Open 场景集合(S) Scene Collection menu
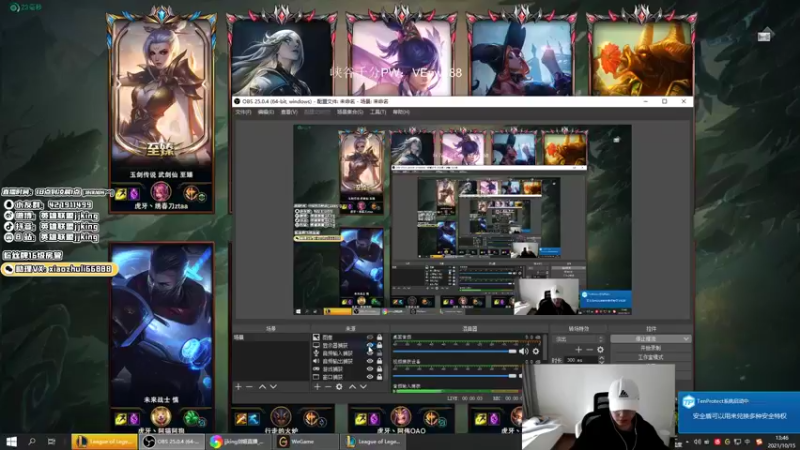 tap(350, 112)
